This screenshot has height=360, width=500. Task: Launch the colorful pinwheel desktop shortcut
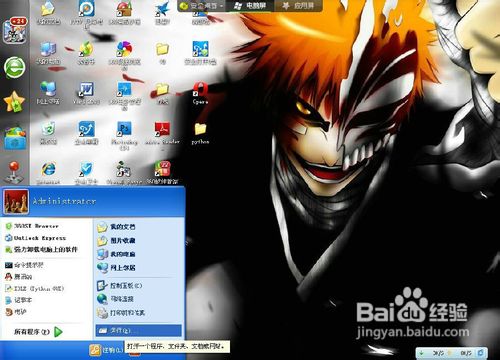pyautogui.click(x=124, y=54)
